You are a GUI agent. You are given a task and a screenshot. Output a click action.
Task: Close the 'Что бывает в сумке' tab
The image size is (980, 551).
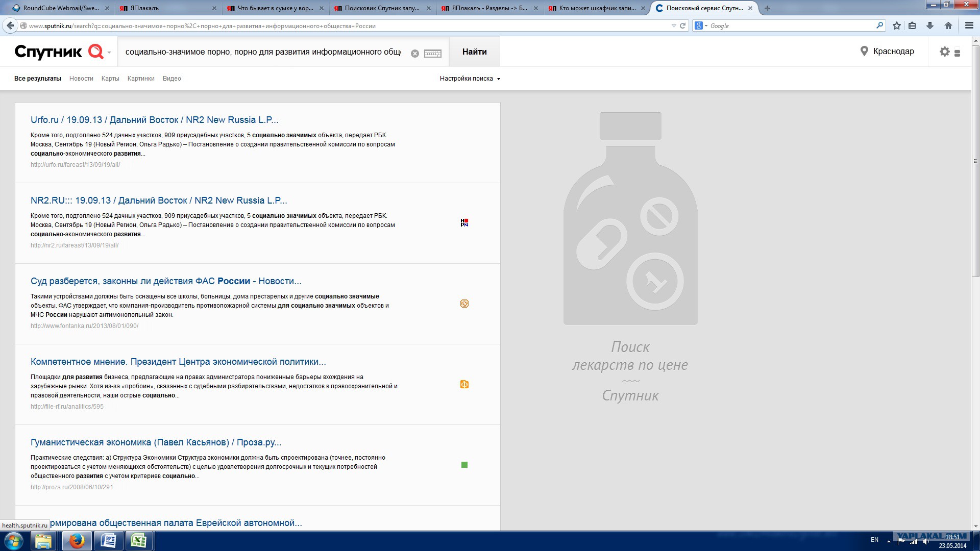pyautogui.click(x=322, y=8)
